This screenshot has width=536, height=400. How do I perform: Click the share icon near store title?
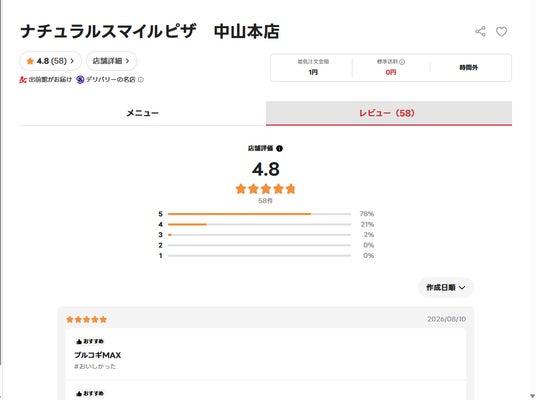point(480,31)
